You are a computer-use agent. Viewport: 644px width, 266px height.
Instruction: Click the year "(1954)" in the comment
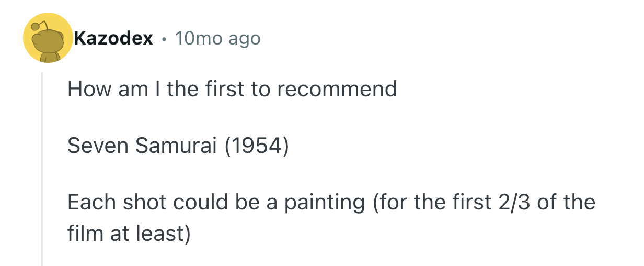(x=257, y=146)
